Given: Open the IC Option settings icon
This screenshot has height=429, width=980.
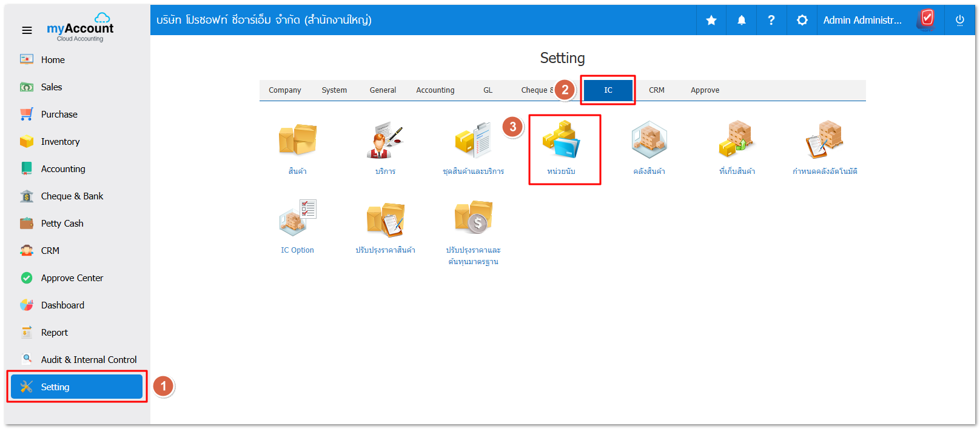Looking at the screenshot, I should coord(297,219).
